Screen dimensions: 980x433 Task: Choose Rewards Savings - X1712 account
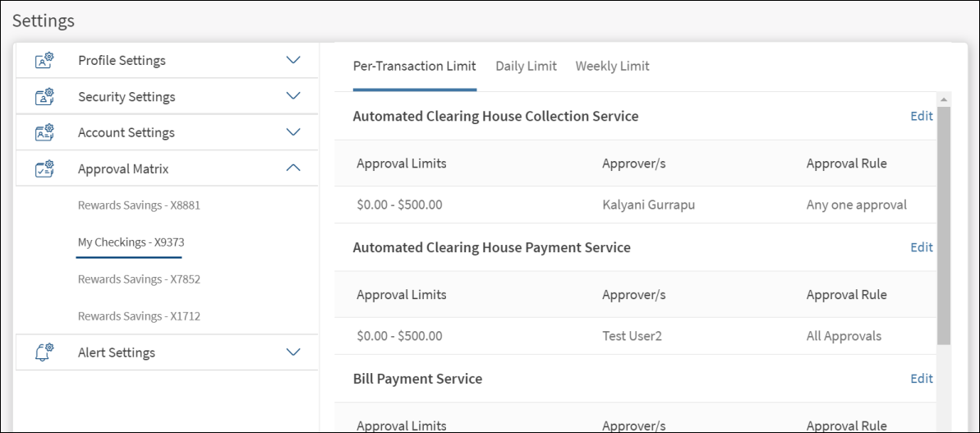point(139,316)
